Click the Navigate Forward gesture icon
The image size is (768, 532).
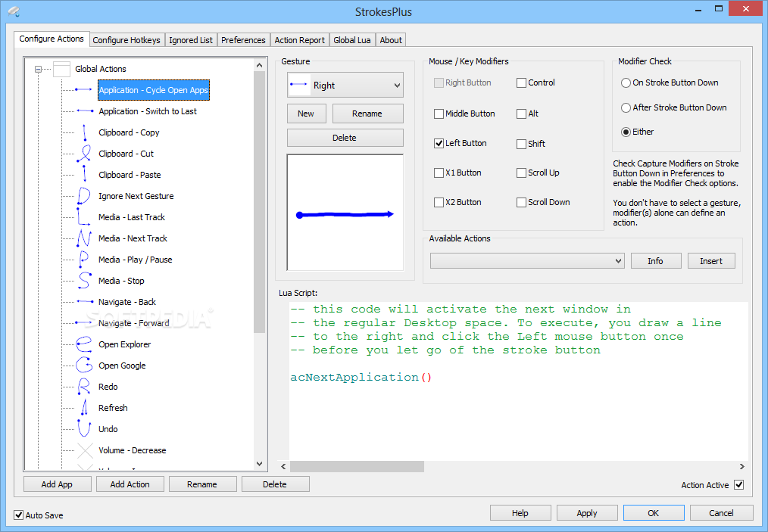pos(84,323)
